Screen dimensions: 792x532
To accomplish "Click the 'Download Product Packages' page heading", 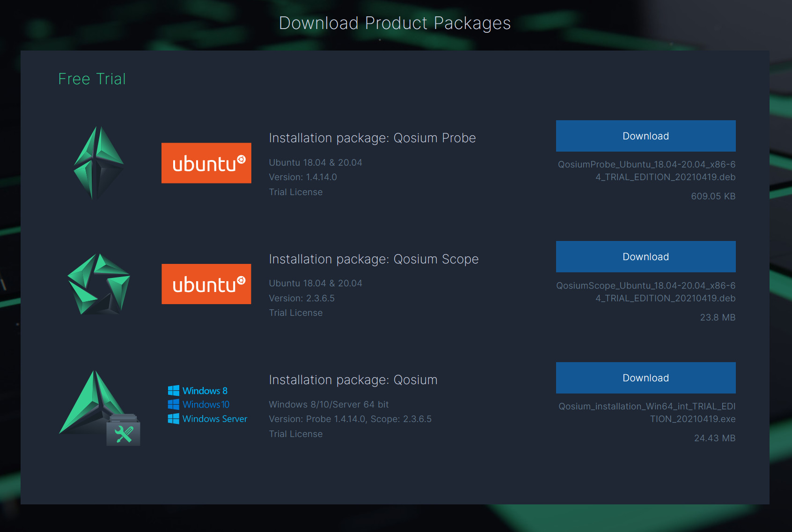I will click(395, 23).
